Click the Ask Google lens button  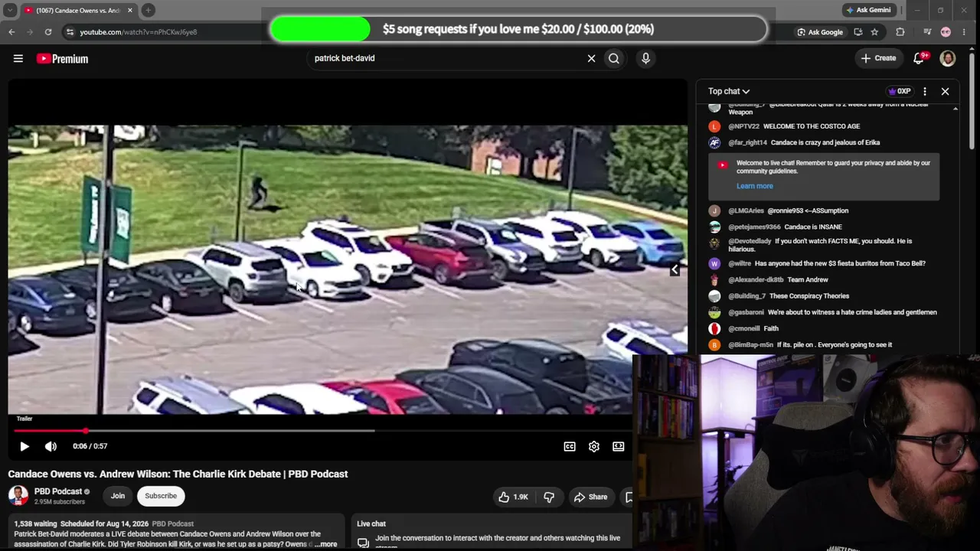tap(820, 32)
